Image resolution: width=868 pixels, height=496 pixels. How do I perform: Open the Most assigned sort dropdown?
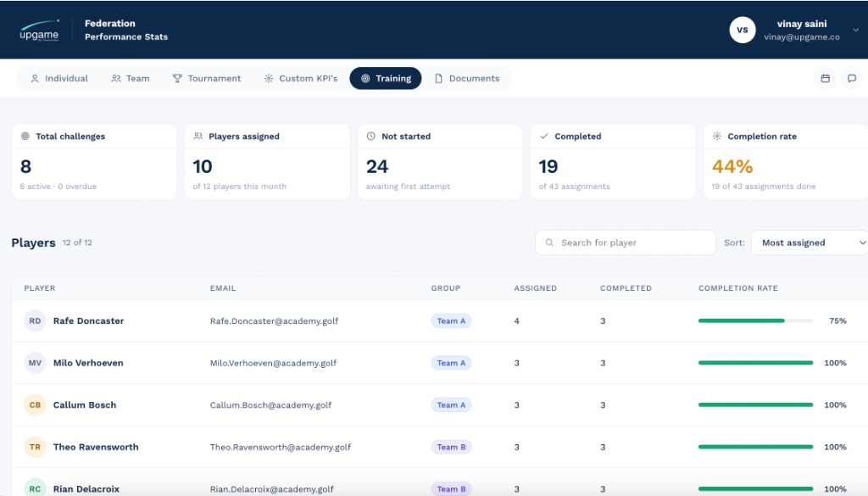pos(810,242)
